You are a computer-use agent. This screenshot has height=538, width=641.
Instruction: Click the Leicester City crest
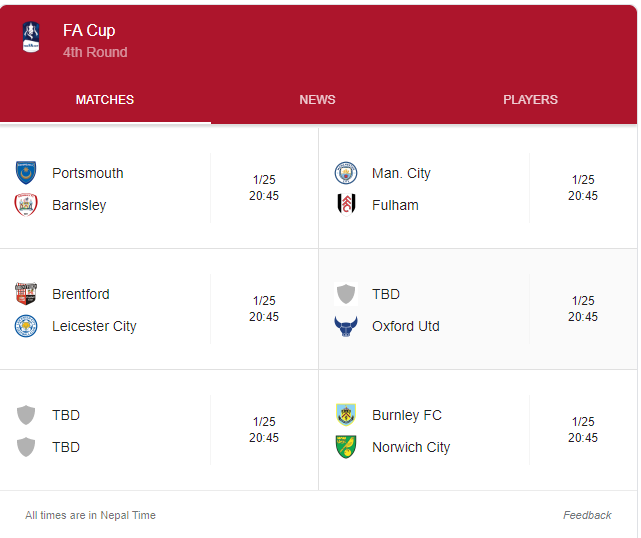click(26, 326)
